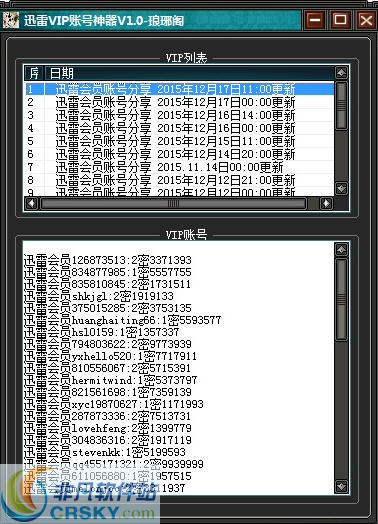Click account line lovehfeng
Viewport: 378px width, 524px height.
tap(108, 428)
